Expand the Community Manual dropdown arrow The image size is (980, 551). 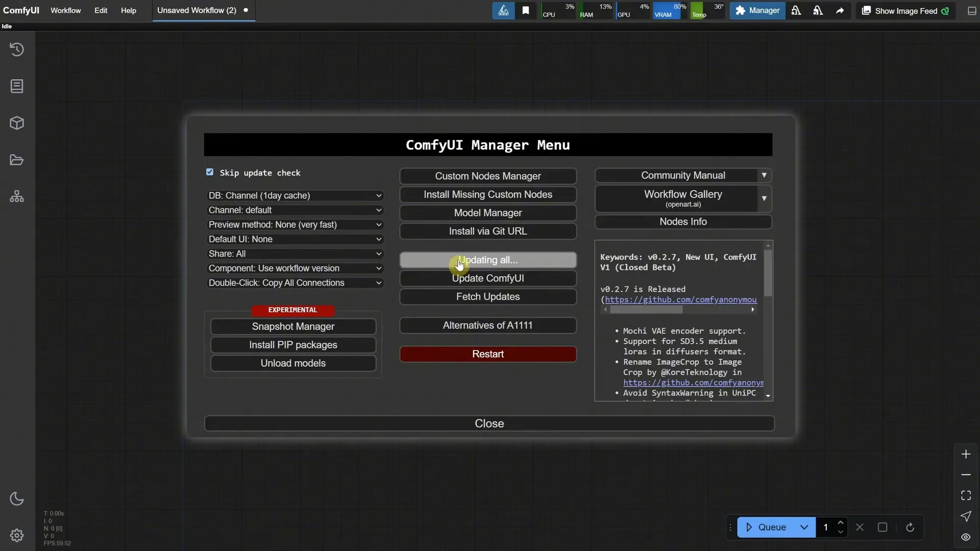tap(764, 176)
